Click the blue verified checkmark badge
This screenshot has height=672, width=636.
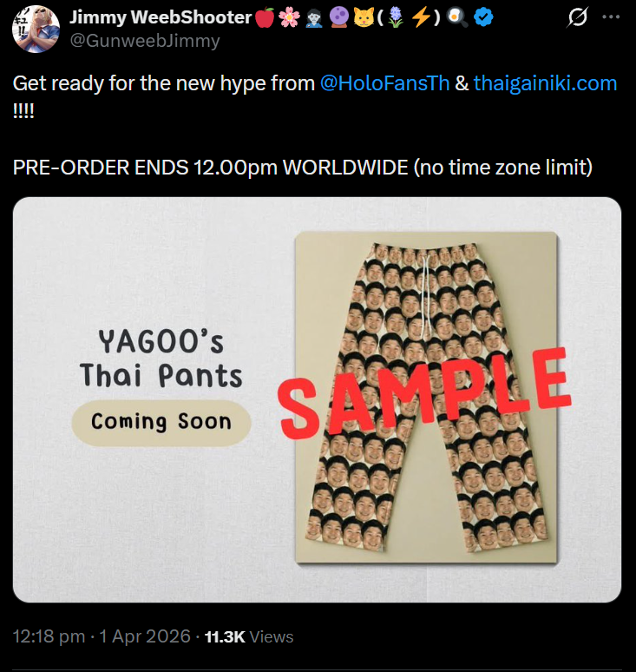(x=483, y=17)
